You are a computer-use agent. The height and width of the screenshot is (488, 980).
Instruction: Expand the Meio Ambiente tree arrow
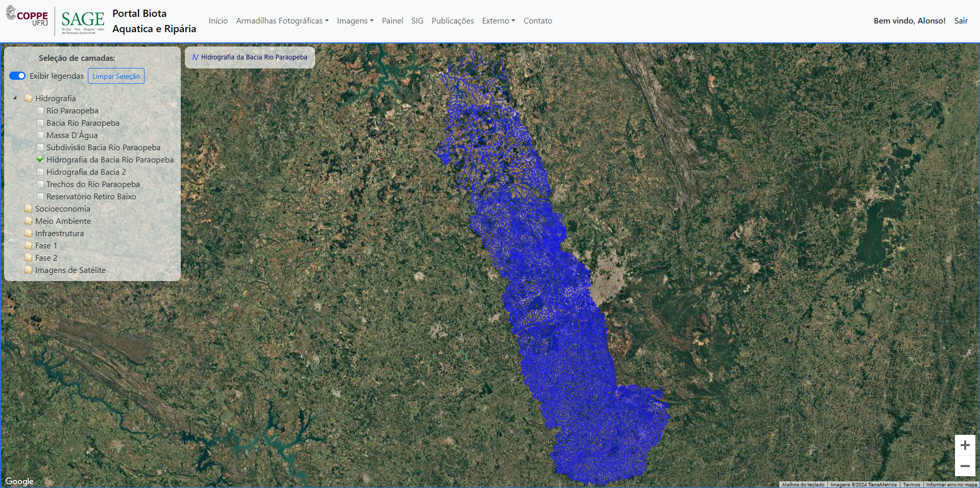tap(15, 221)
